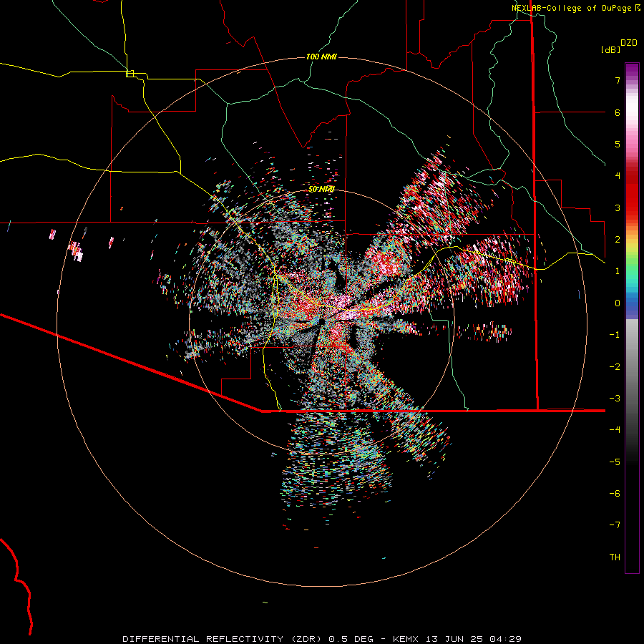644x644 pixels.
Task: Click the -1 value on the color scale
Action: click(615, 335)
